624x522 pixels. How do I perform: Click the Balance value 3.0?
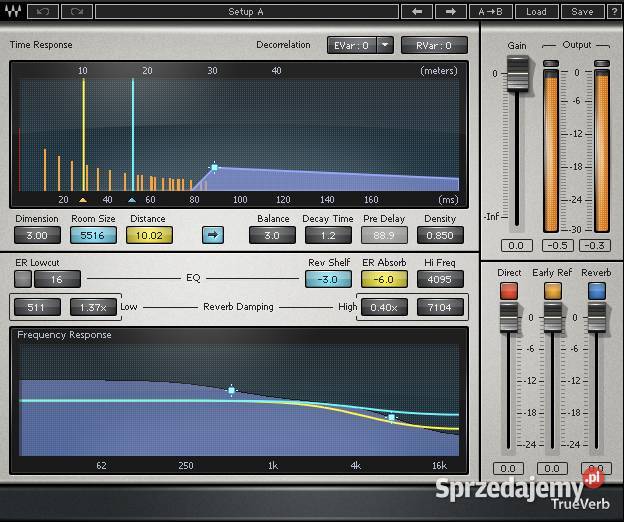pyautogui.click(x=272, y=235)
